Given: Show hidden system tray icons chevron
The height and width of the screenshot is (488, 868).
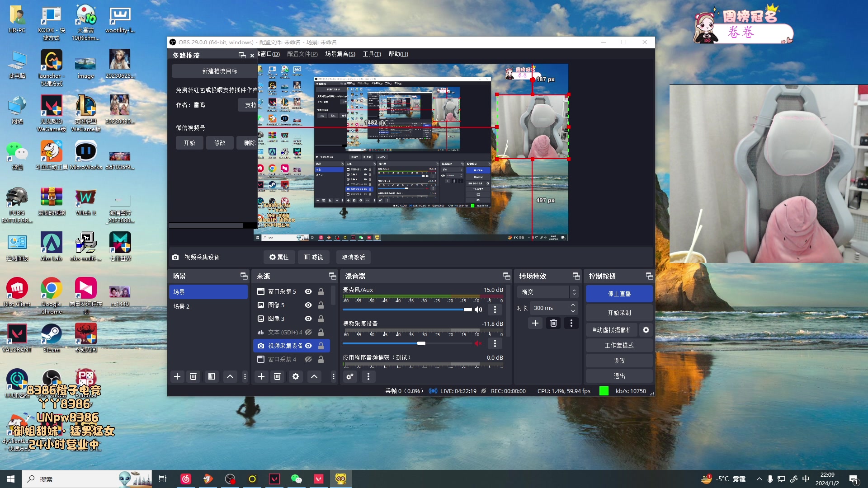Looking at the screenshot, I should (x=759, y=479).
